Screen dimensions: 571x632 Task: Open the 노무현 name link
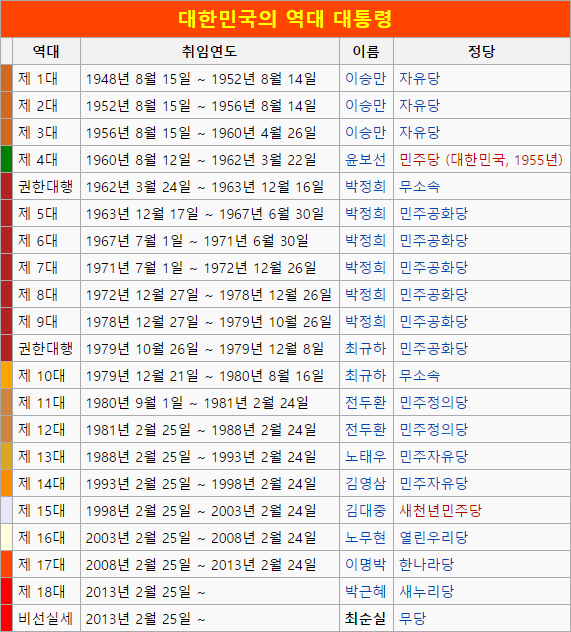pyautogui.click(x=365, y=537)
